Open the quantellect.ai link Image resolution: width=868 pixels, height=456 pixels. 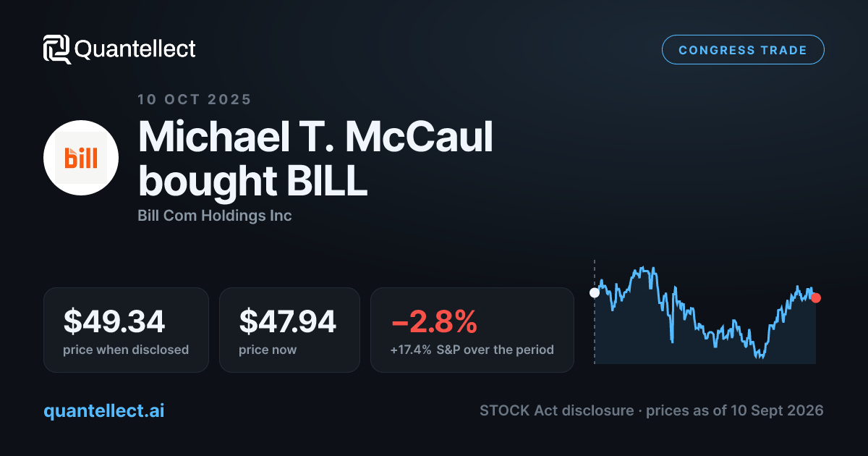click(104, 410)
